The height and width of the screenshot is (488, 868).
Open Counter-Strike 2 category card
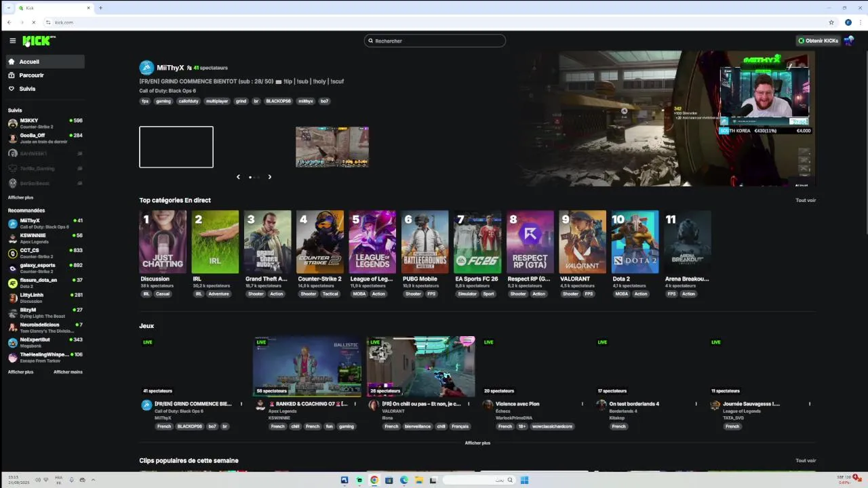(x=320, y=242)
